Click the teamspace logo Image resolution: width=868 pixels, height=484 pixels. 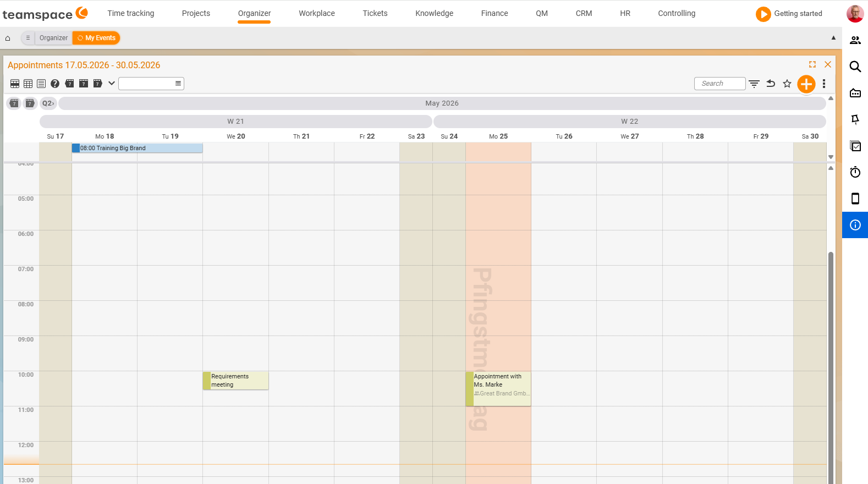pyautogui.click(x=45, y=14)
